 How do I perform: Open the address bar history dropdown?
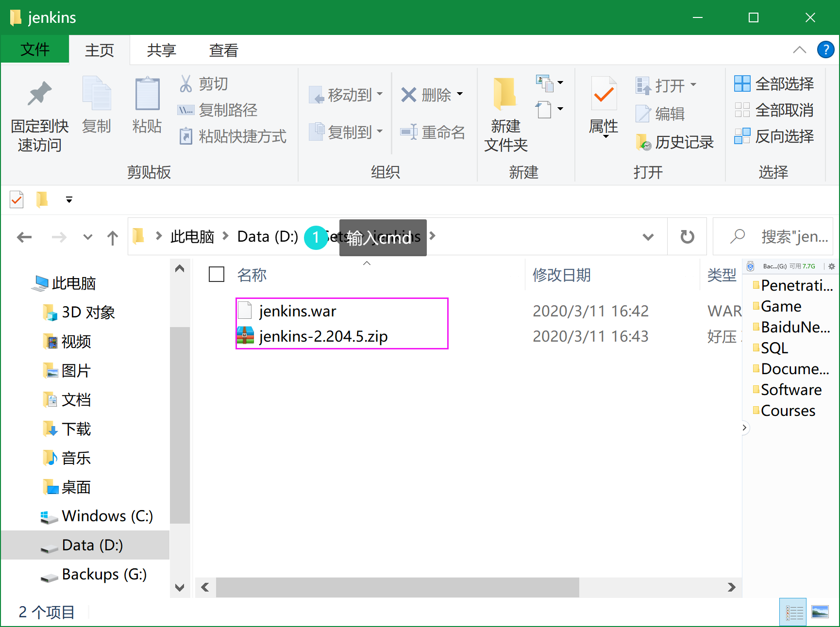(648, 237)
